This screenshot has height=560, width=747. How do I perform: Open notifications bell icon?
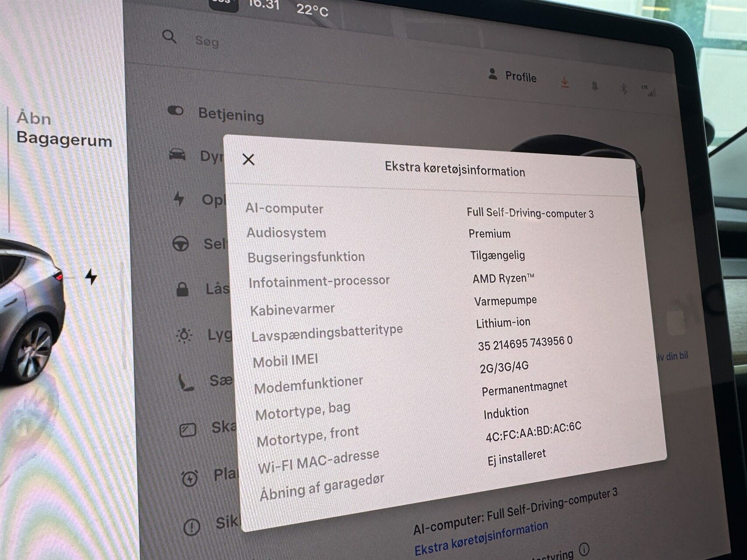pyautogui.click(x=595, y=86)
